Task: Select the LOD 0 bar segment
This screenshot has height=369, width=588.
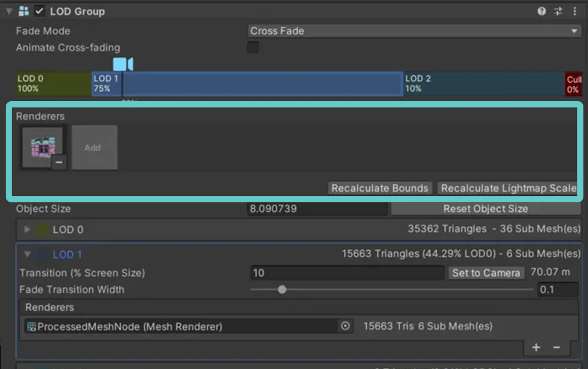Action: 53,84
